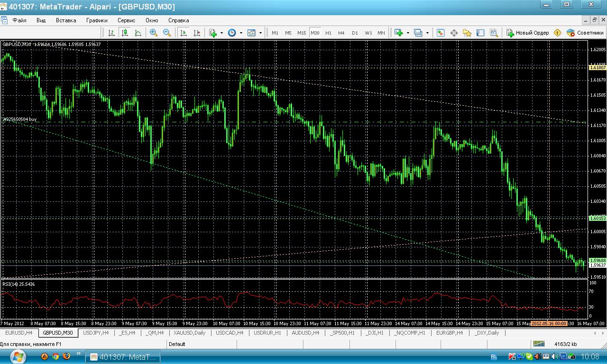Screen dimensions: 607x364
Task: Launch Firefox from the quick launch bar
Action: tap(66, 356)
